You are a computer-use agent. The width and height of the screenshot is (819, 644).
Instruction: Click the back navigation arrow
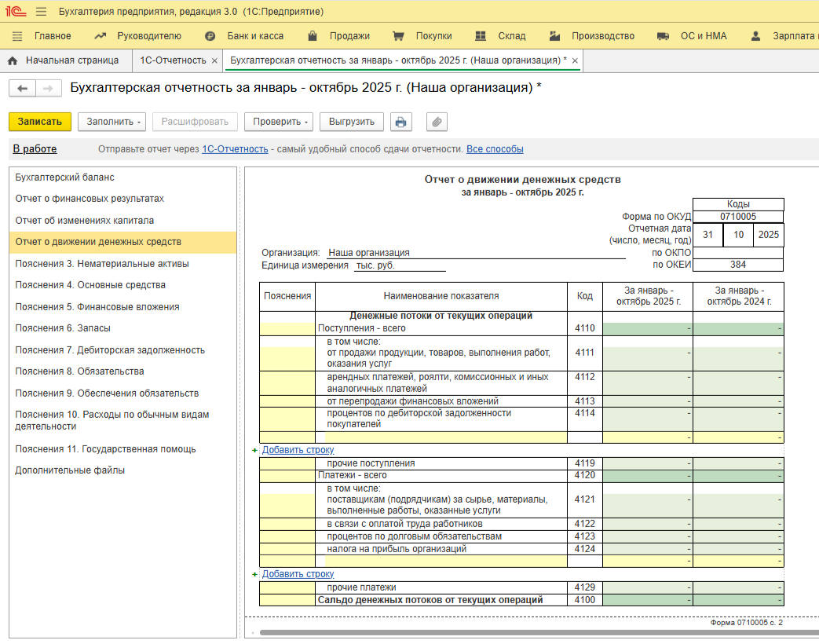click(x=22, y=89)
